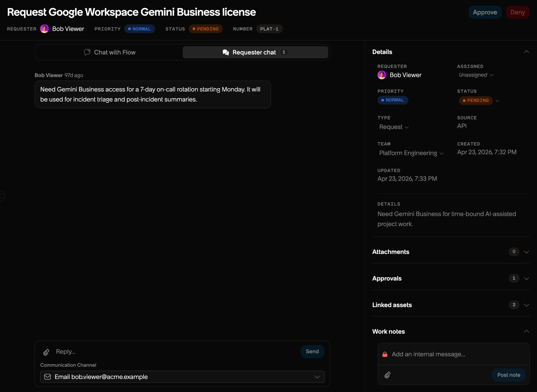Screen dimensions: 537x392
Task: Expand the Attachments section
Action: click(526, 252)
